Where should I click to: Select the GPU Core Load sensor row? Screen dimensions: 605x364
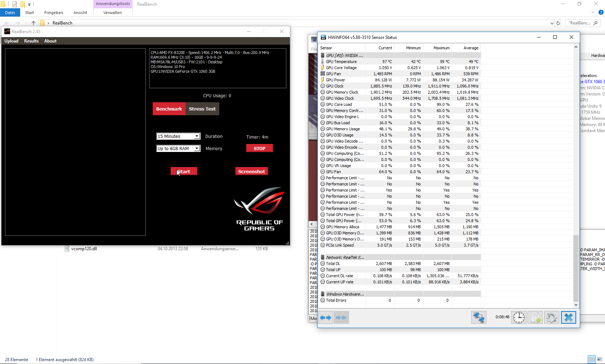click(400, 104)
